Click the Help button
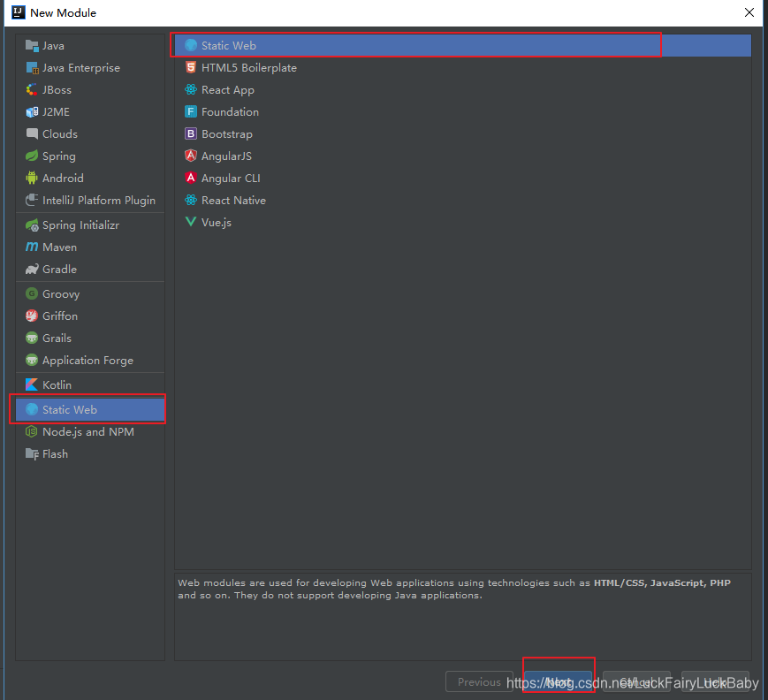The image size is (768, 700). [715, 681]
